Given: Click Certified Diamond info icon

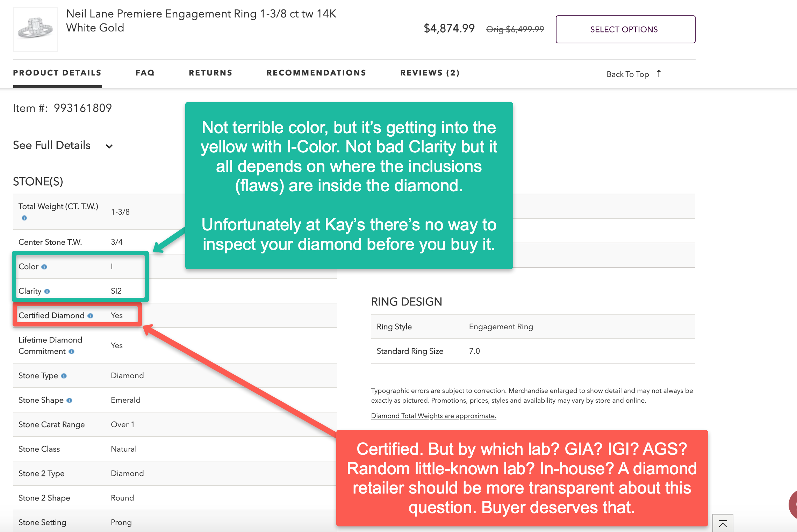Looking at the screenshot, I should click(x=91, y=316).
